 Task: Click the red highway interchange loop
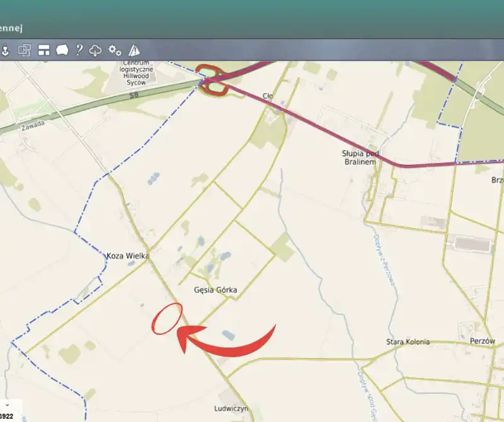(212, 81)
